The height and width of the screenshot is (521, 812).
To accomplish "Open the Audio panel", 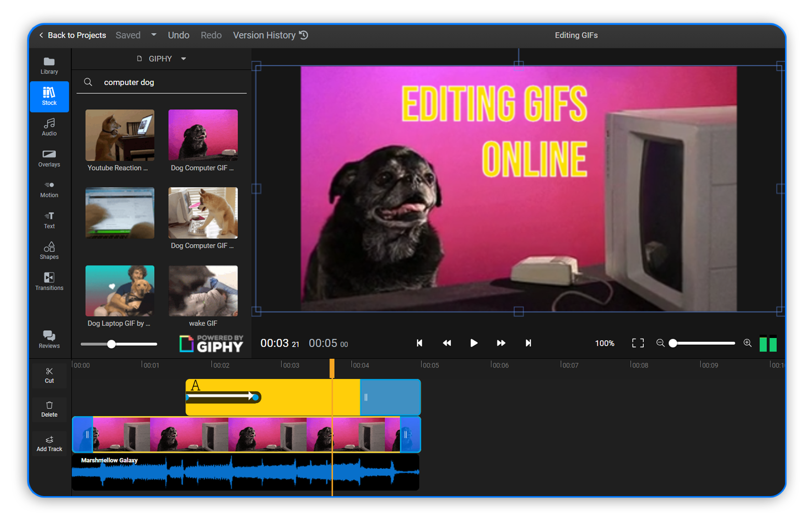I will pos(49,128).
